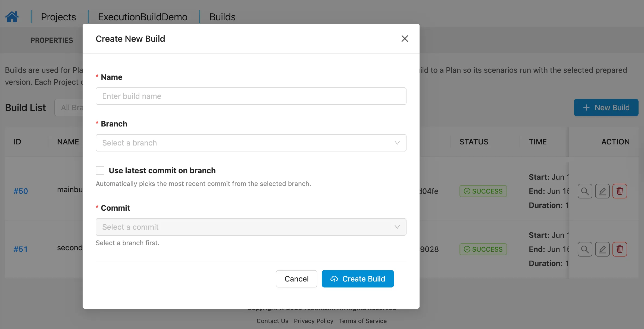This screenshot has height=329, width=644.
Task: Switch to the PROPERTIES tab
Action: [x=52, y=40]
